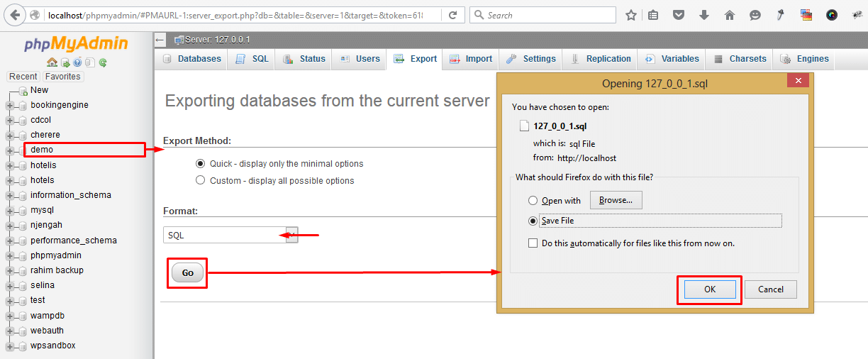Expand the hotels database node
868x359 pixels.
coord(10,181)
